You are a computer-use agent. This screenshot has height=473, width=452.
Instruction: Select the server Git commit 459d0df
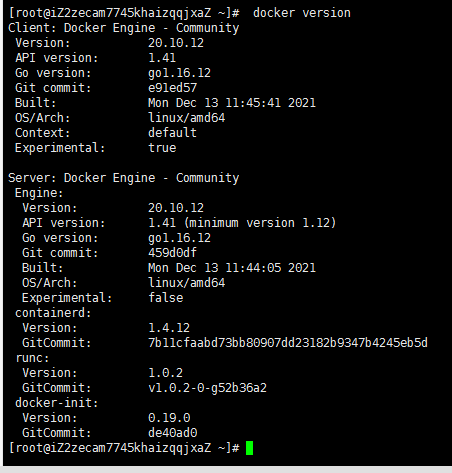(172, 253)
